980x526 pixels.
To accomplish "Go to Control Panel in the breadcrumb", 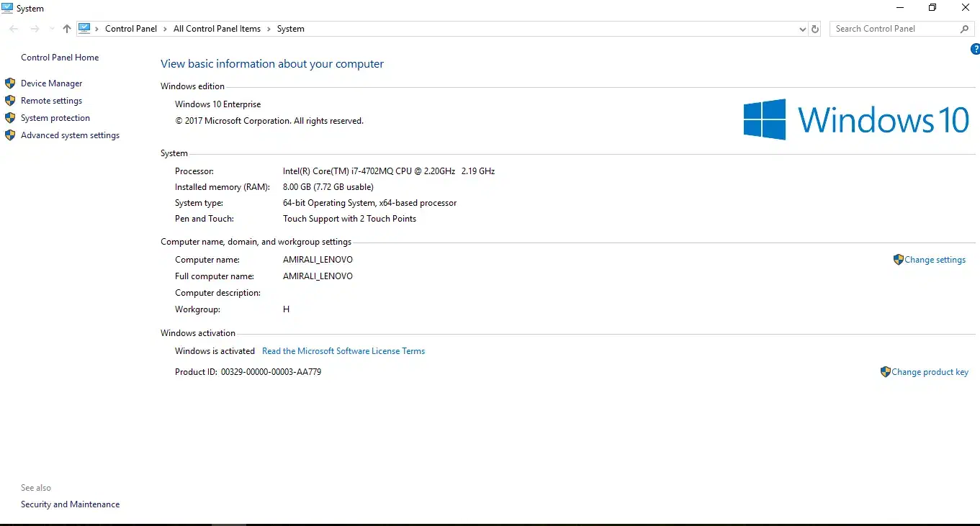I will pyautogui.click(x=130, y=29).
